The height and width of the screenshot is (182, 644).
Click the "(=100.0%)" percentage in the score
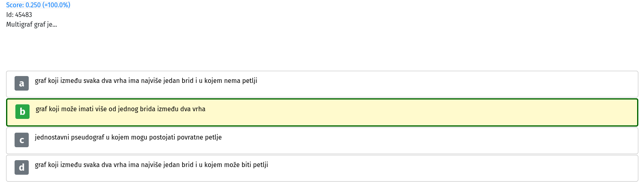(56, 5)
